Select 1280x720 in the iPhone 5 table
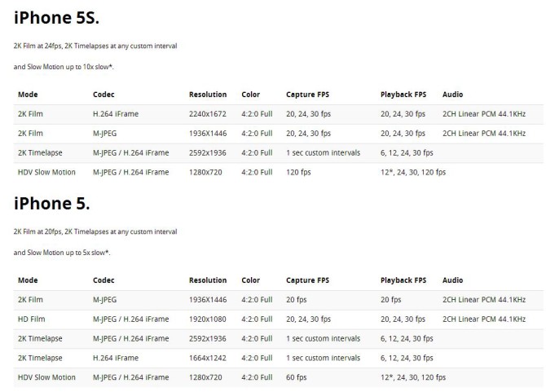 205,377
